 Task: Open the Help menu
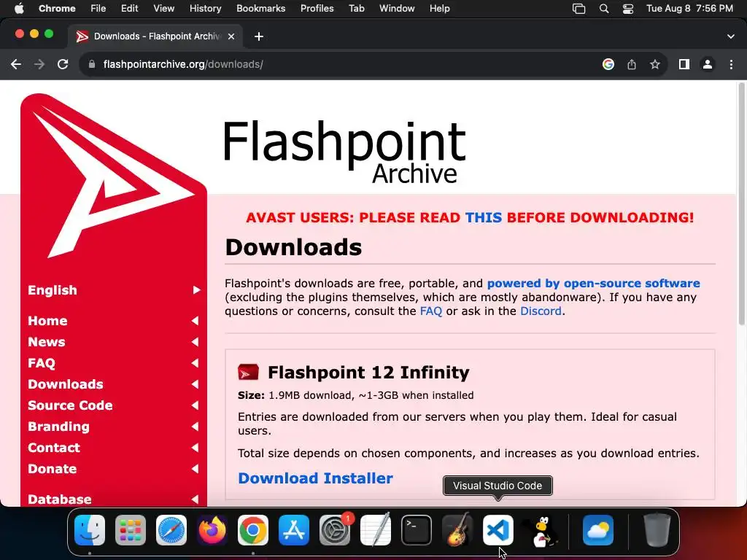439,9
